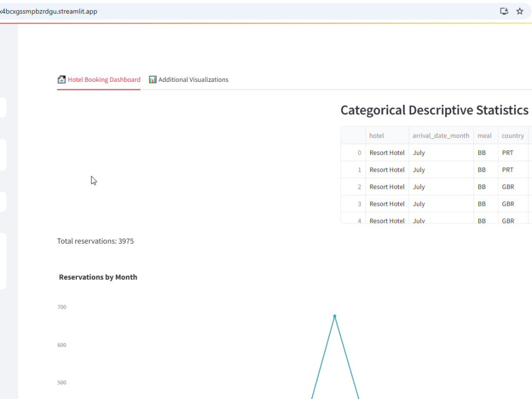Viewport: 532px width, 399px height.
Task: Click Resort Hotel cell in row 0
Action: [x=387, y=153]
